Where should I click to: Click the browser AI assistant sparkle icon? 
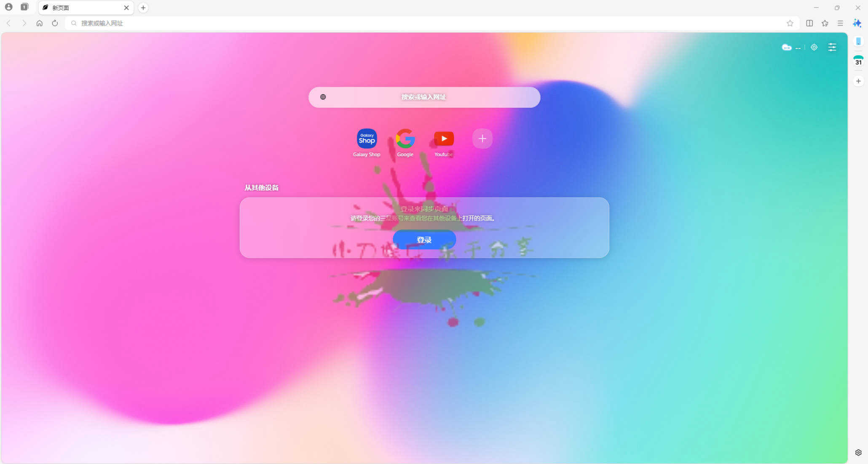857,23
